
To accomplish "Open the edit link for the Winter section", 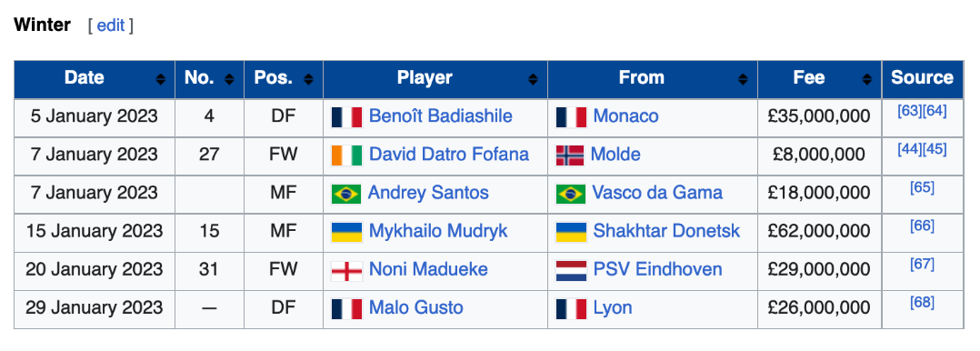I will [x=111, y=25].
